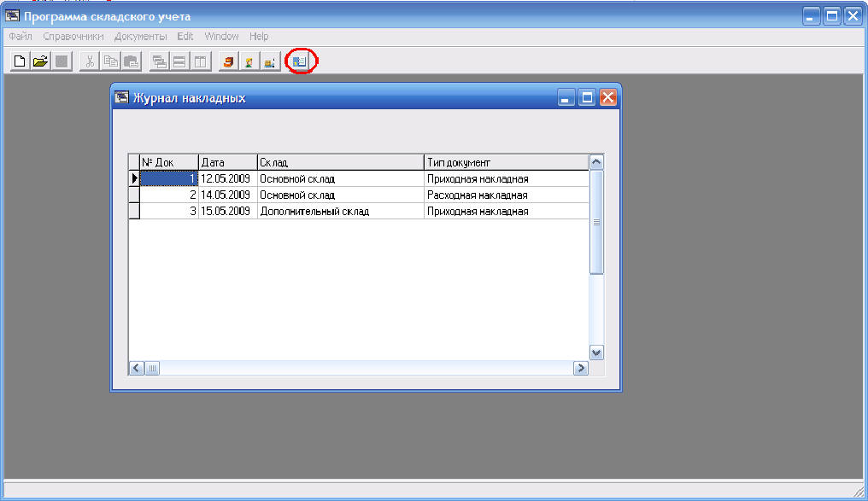Select the Дополнительный склад row cell

[340, 211]
